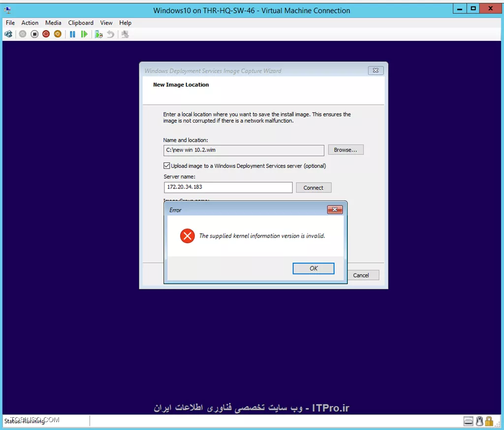Click the Browse... button
The height and width of the screenshot is (430, 504).
(346, 150)
